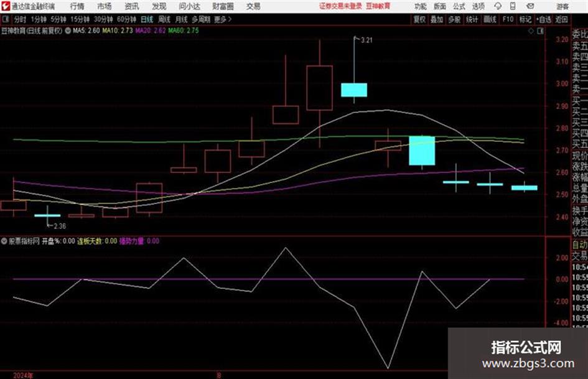This screenshot has width=588, height=379.
Task: Switch to 多周期 multi-period view
Action: (x=201, y=19)
